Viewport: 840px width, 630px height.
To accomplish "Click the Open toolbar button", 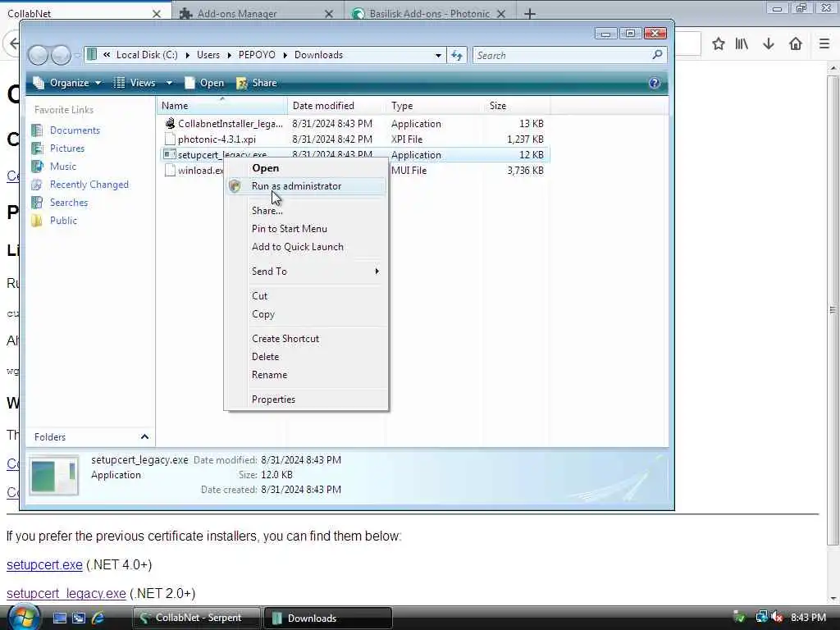I will [204, 83].
